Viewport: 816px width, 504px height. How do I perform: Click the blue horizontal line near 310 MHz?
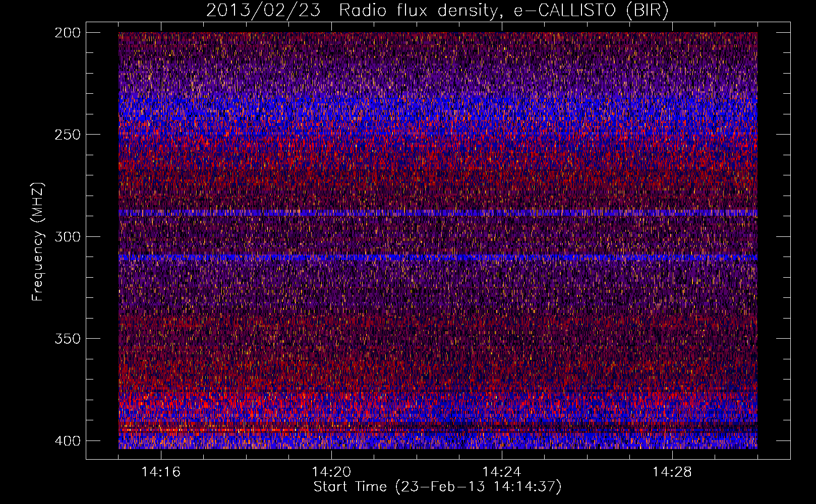click(438, 258)
